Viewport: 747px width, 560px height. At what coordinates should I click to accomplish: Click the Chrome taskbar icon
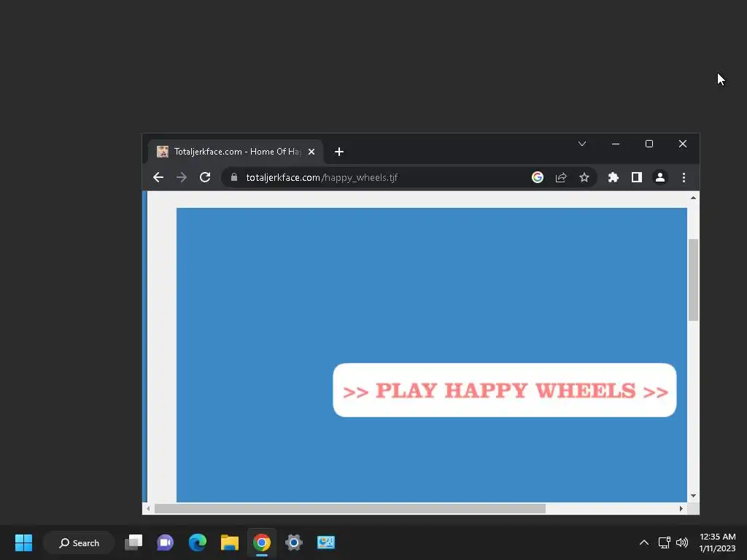click(262, 542)
